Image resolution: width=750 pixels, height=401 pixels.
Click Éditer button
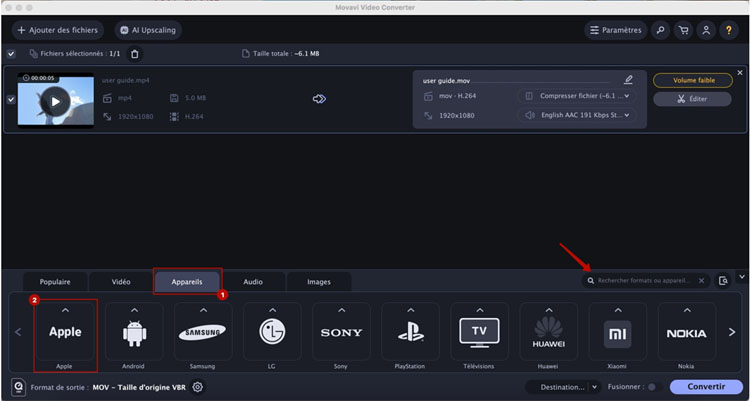pyautogui.click(x=693, y=99)
